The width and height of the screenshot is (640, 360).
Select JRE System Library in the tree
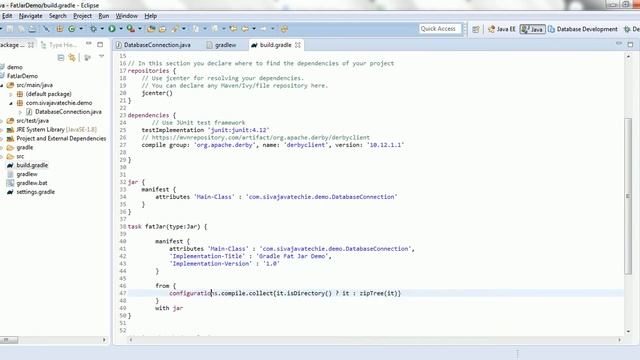[x=56, y=130]
